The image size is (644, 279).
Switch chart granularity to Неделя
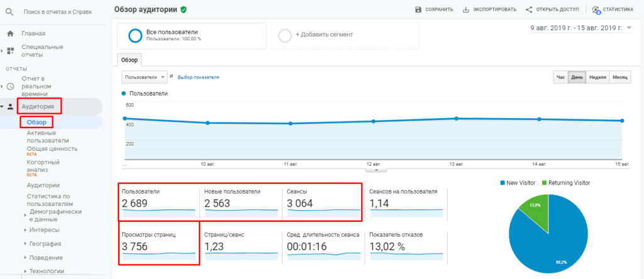(597, 77)
